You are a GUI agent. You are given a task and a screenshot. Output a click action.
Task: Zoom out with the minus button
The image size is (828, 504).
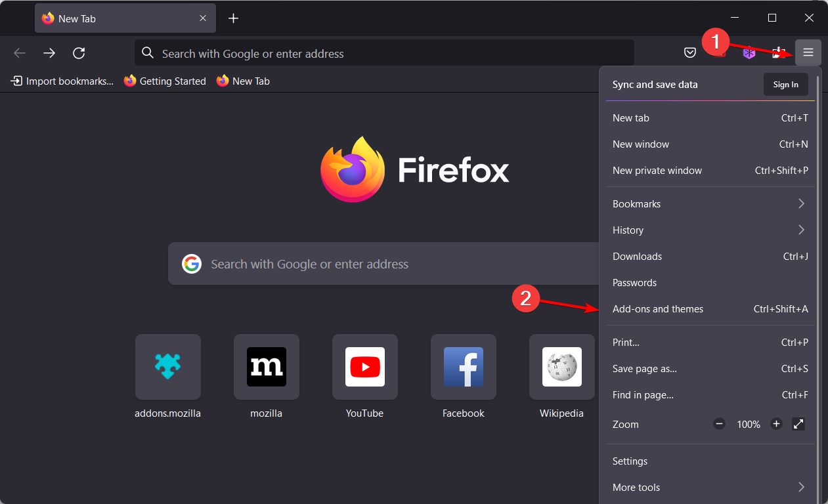[x=720, y=424]
